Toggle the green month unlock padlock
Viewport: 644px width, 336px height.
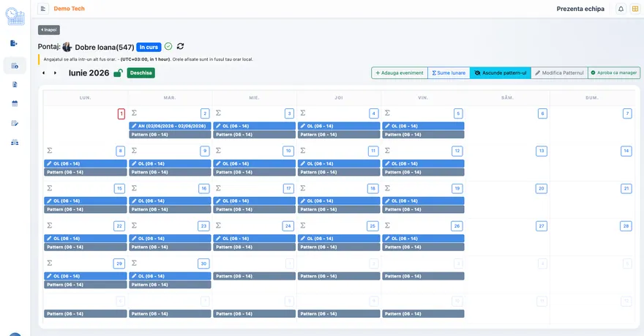pyautogui.click(x=118, y=73)
